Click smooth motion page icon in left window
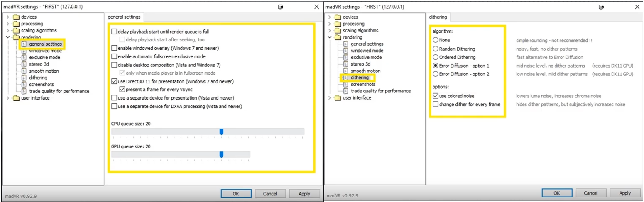Viewport: 644px width, 202px height. 24,71
